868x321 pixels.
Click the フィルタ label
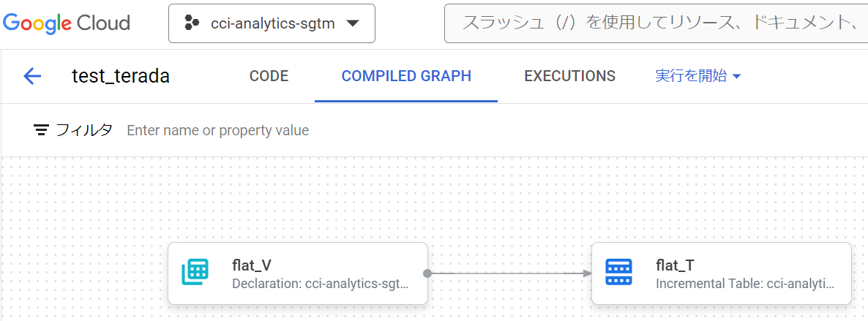coord(84,130)
